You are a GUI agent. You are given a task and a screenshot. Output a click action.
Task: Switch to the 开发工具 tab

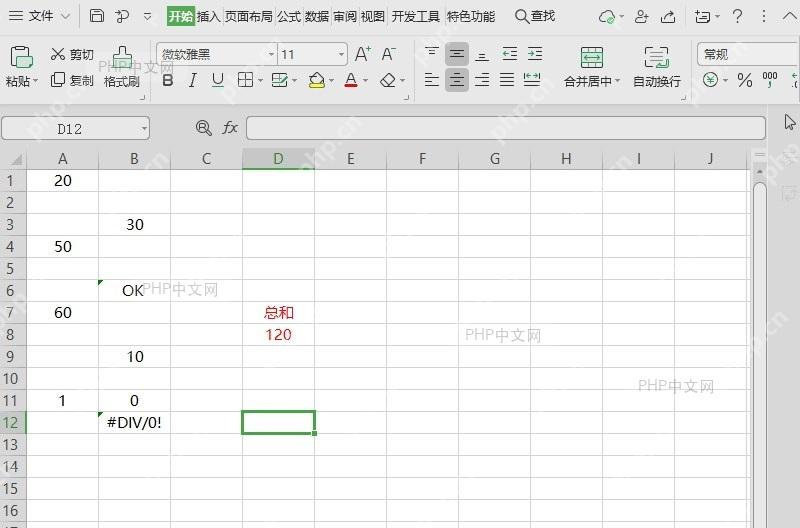pos(415,17)
